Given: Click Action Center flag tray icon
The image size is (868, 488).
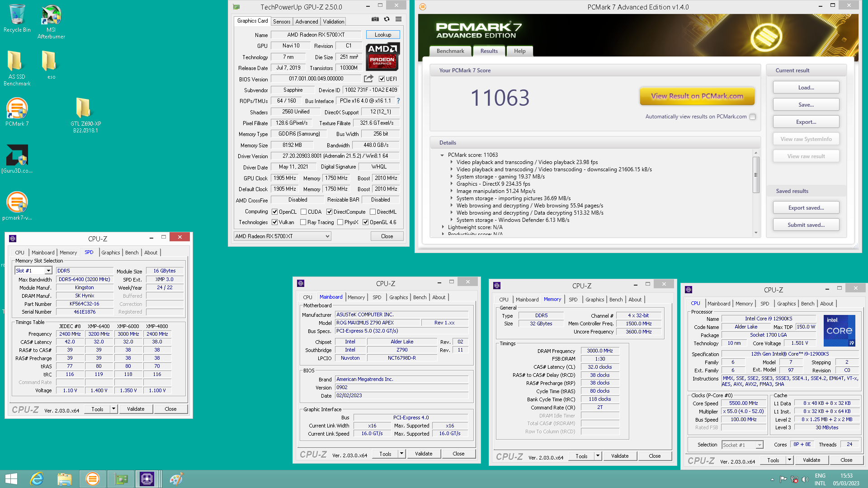Looking at the screenshot, I should coord(783,479).
